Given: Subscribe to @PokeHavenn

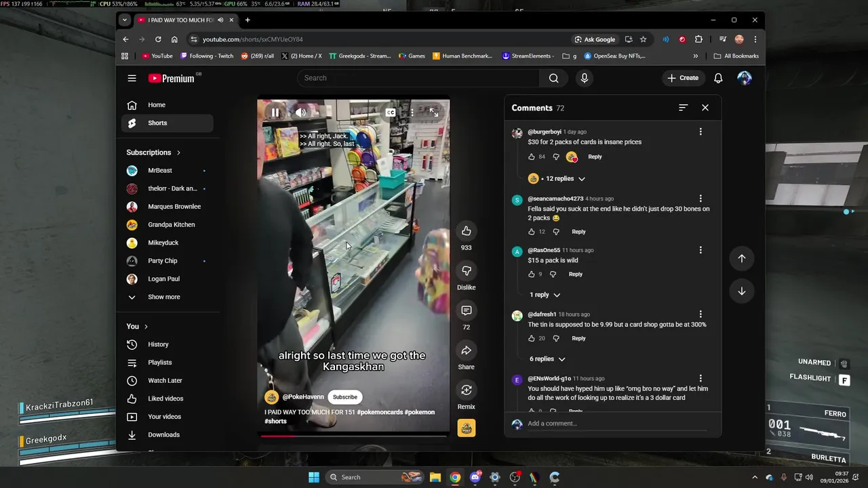Looking at the screenshot, I should (345, 397).
